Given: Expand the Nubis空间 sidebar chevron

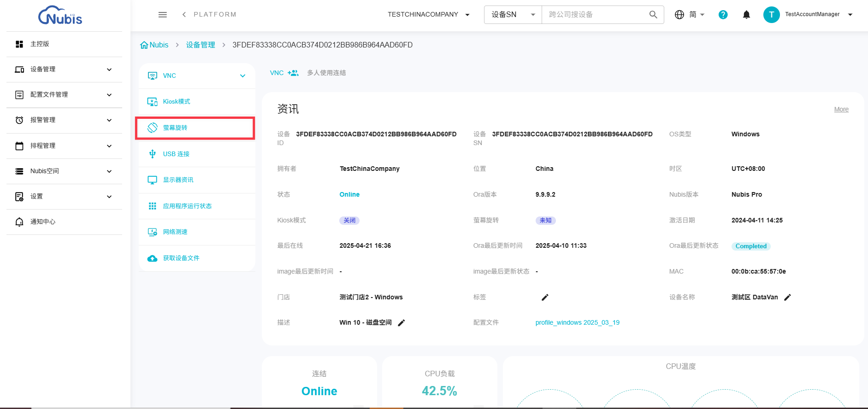Looking at the screenshot, I should click(x=109, y=171).
